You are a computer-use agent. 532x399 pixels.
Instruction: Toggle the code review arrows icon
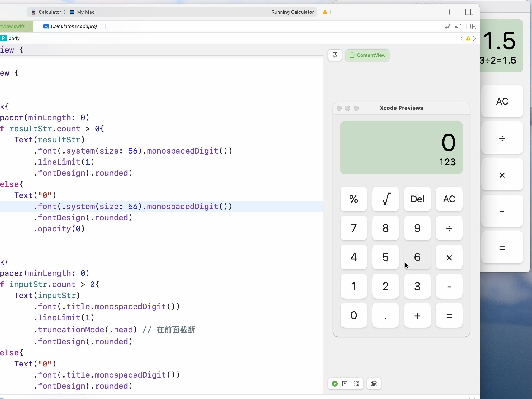coord(447,27)
